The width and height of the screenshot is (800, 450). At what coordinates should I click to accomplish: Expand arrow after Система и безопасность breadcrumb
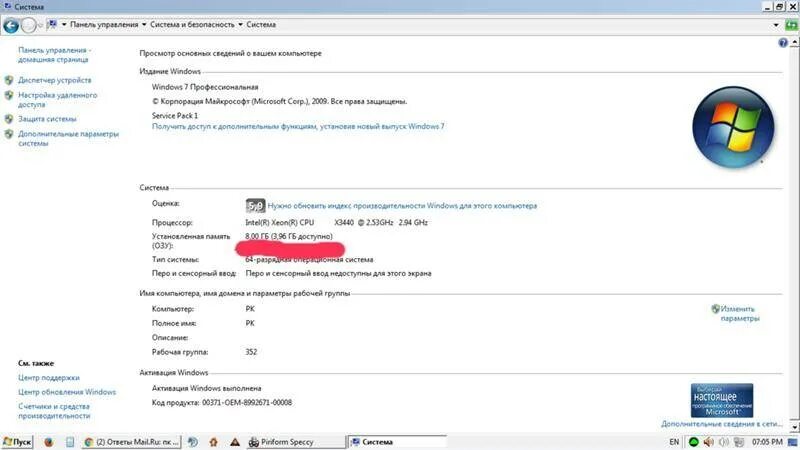point(240,24)
